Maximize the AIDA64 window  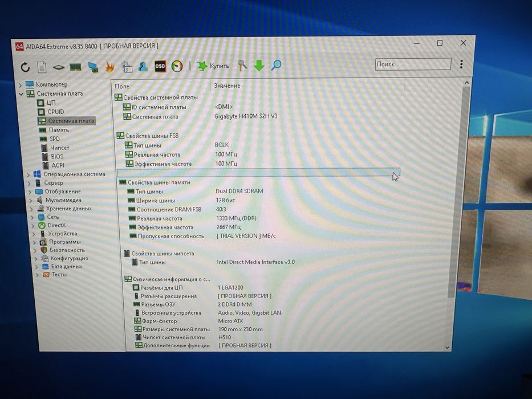pyautogui.click(x=440, y=43)
